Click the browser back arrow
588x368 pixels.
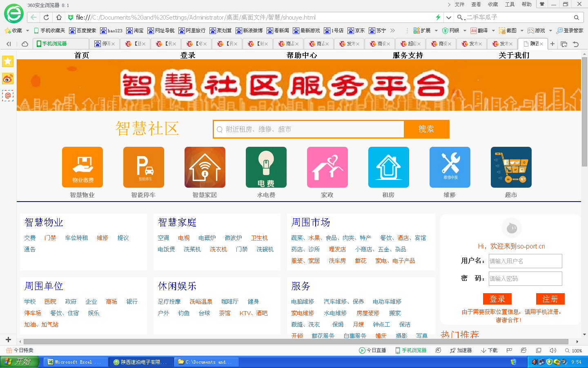pos(33,17)
